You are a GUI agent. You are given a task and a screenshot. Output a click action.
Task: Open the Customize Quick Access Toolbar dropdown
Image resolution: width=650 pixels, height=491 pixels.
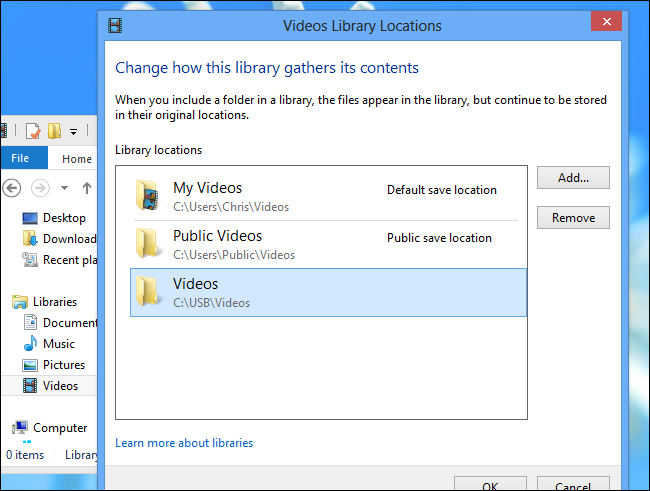[x=73, y=132]
